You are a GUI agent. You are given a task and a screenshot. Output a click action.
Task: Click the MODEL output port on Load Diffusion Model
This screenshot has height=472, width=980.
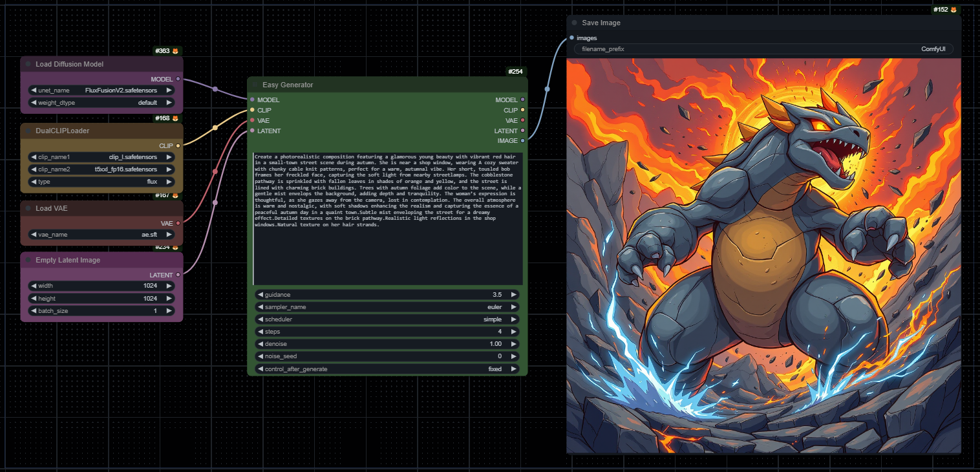[x=178, y=79]
